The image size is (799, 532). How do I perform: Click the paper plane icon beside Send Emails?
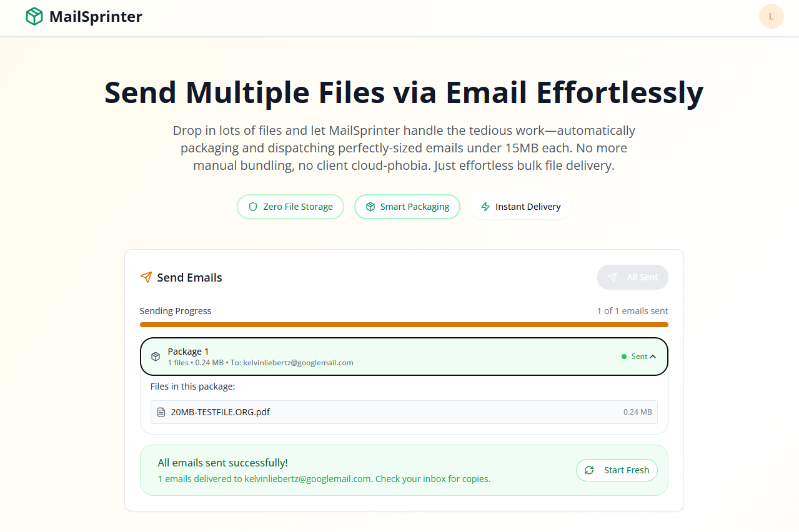coord(146,277)
